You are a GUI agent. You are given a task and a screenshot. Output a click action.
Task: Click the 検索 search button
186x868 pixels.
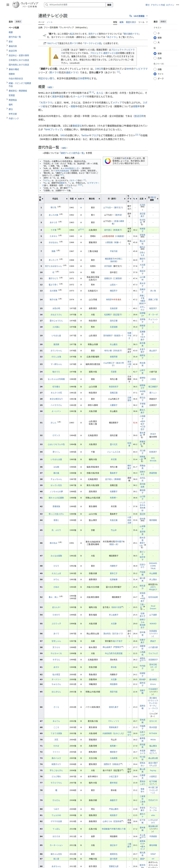click(109, 5)
